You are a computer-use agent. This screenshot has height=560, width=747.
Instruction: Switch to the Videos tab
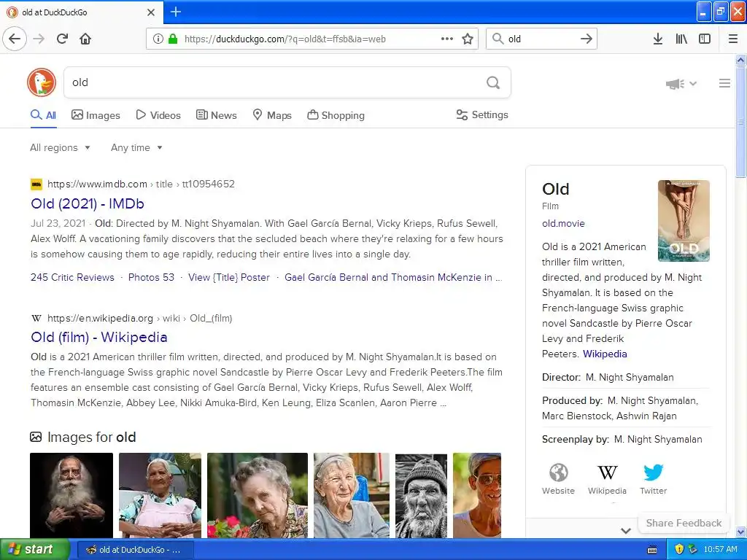tap(158, 115)
